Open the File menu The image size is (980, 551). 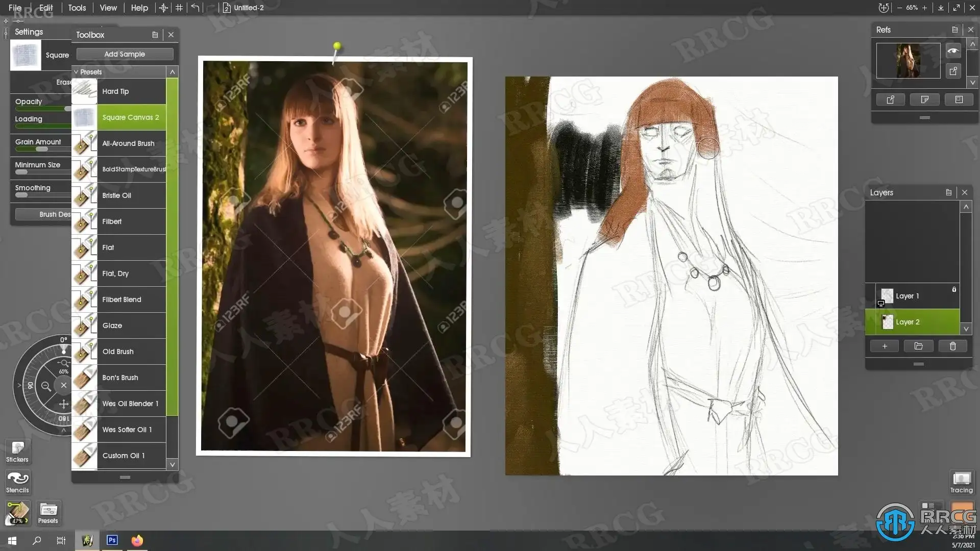click(15, 8)
